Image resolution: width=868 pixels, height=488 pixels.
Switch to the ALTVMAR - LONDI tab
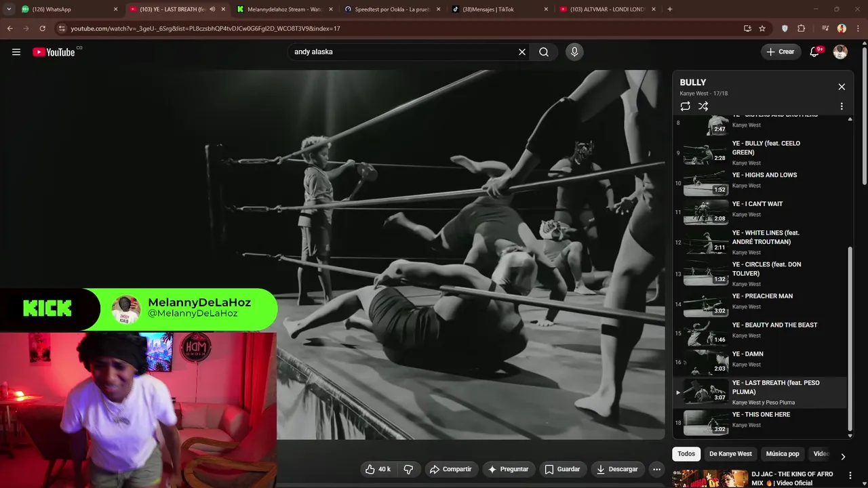tap(608, 9)
